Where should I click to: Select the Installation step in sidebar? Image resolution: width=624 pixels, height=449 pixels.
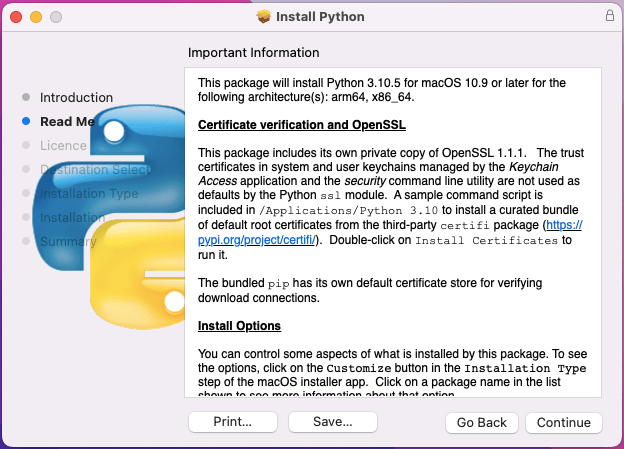coord(72,217)
